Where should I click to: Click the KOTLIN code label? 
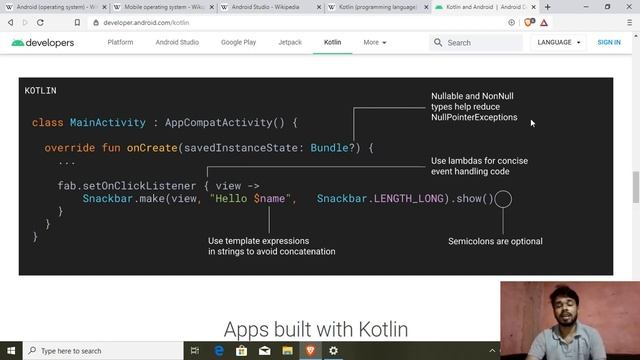[x=40, y=91]
